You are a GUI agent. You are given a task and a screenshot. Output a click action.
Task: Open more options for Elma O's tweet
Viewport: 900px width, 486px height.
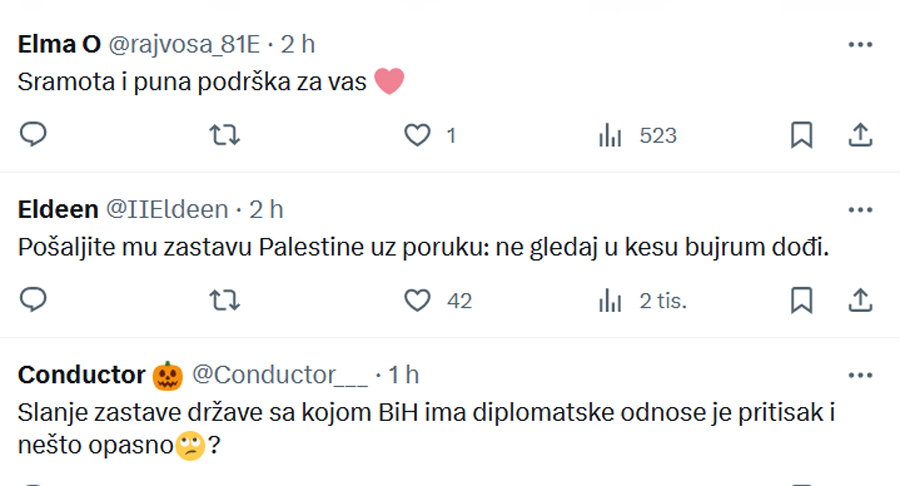pyautogui.click(x=860, y=45)
